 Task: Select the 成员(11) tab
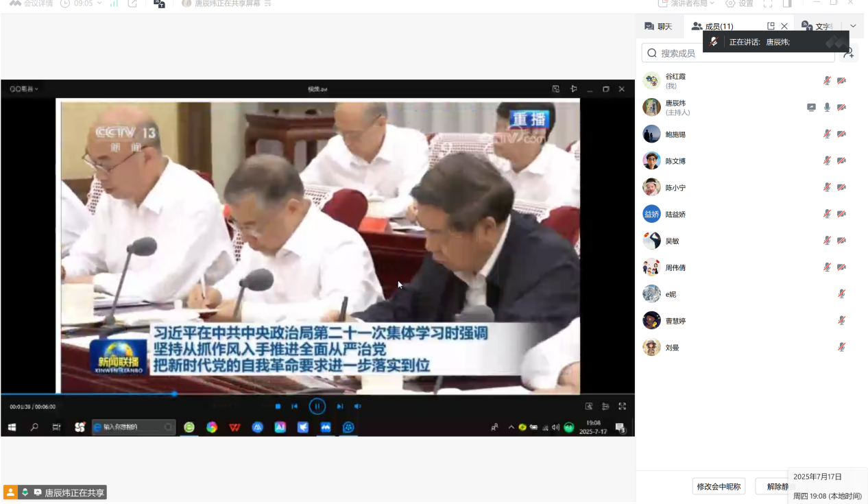[x=713, y=27]
